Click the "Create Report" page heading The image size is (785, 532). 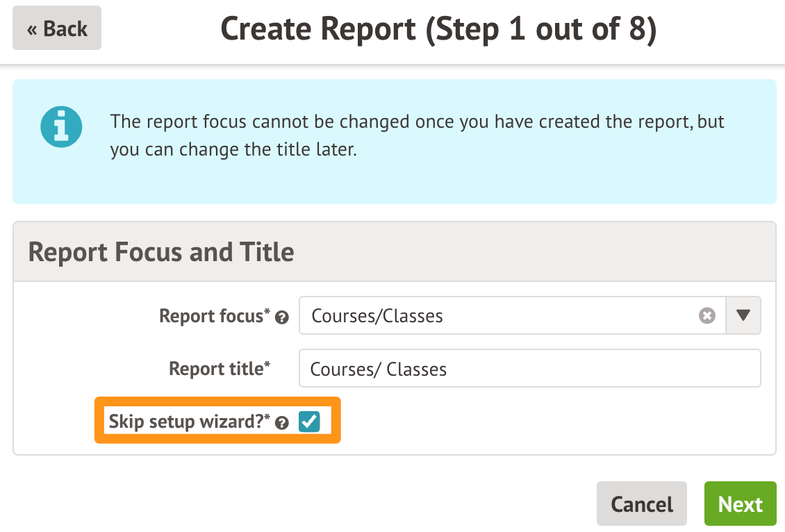[317, 28]
